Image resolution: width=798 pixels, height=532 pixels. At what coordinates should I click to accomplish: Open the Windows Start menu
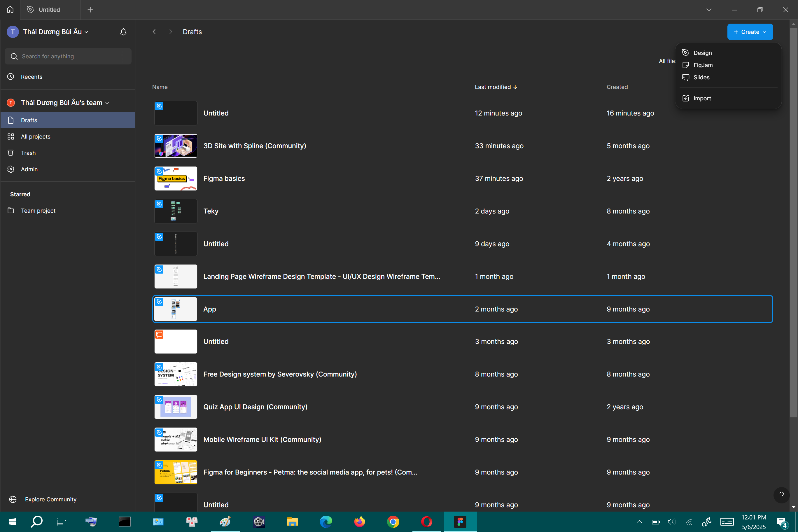(x=12, y=521)
